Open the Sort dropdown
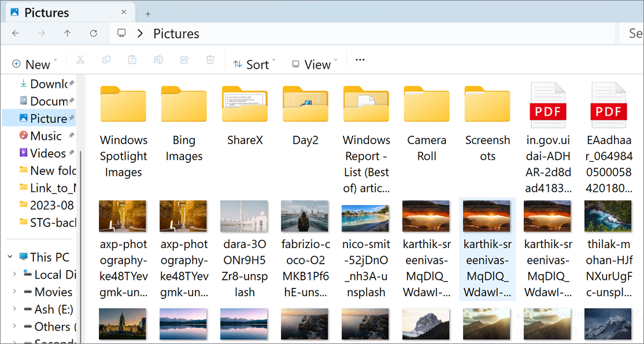The image size is (644, 344). (254, 64)
